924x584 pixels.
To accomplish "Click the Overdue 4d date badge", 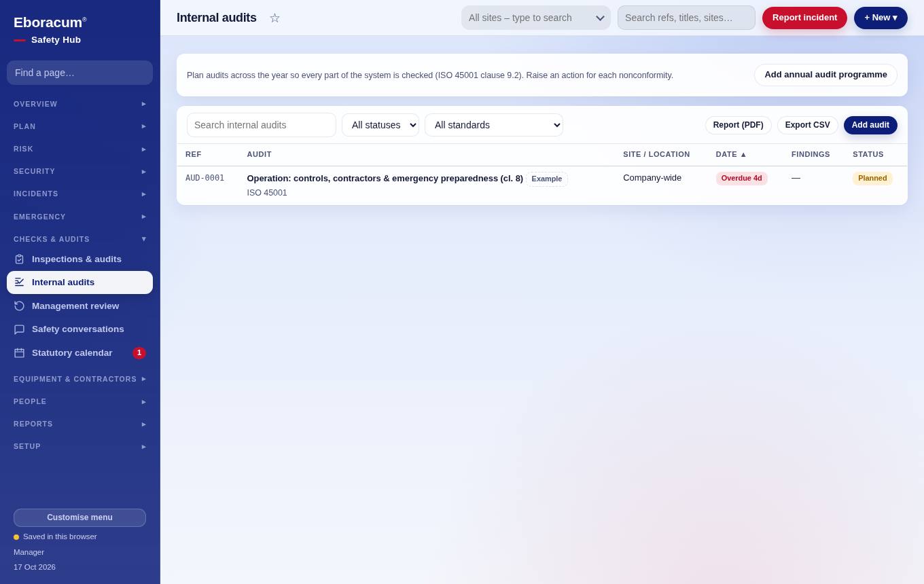I will click(742, 178).
